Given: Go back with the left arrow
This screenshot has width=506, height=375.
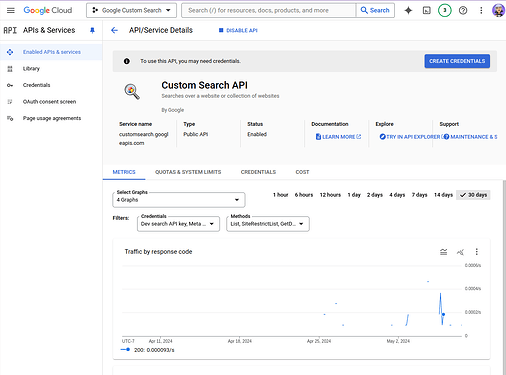Looking at the screenshot, I should (x=114, y=30).
